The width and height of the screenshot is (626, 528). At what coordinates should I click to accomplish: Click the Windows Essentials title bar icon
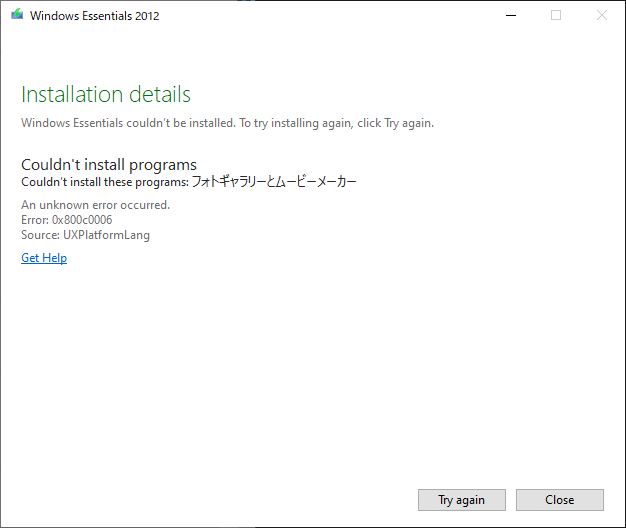[x=17, y=15]
